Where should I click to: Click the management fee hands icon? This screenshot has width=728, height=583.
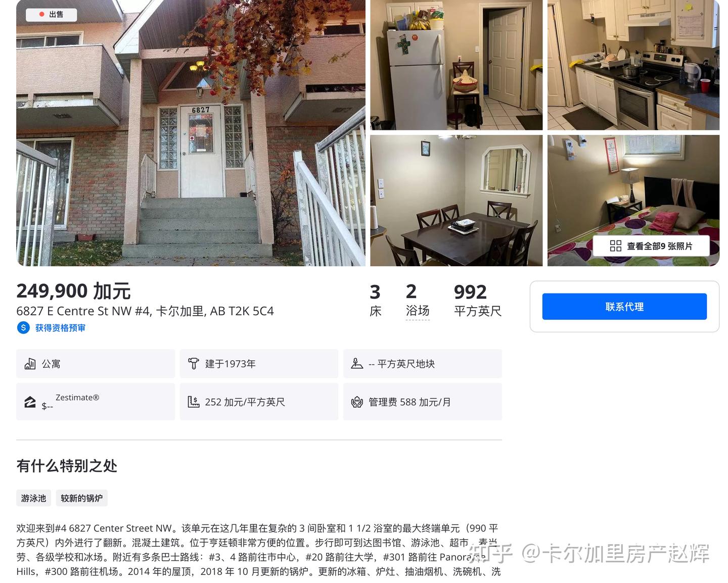(x=357, y=402)
